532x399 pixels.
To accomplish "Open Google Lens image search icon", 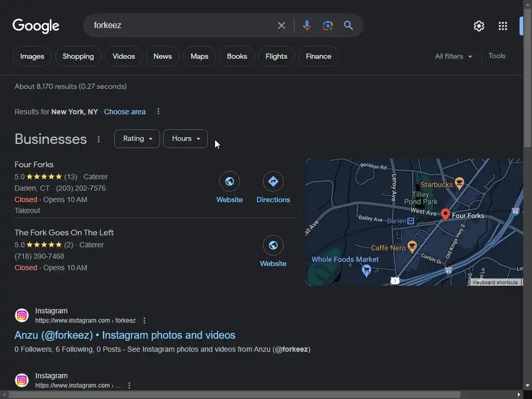I will click(327, 25).
